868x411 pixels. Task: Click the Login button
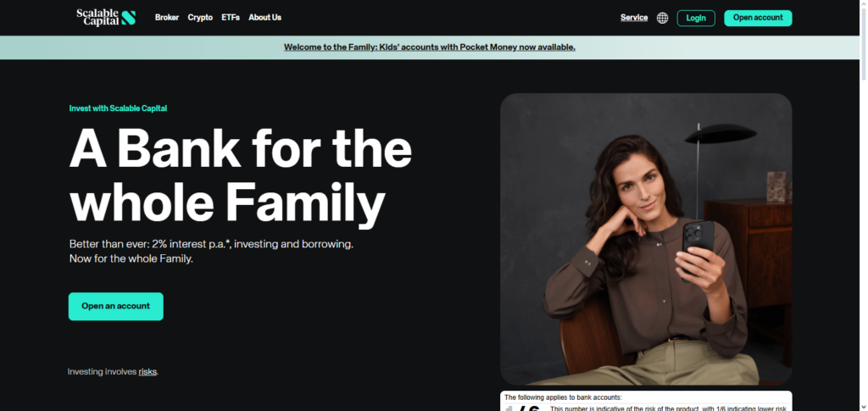(x=696, y=18)
